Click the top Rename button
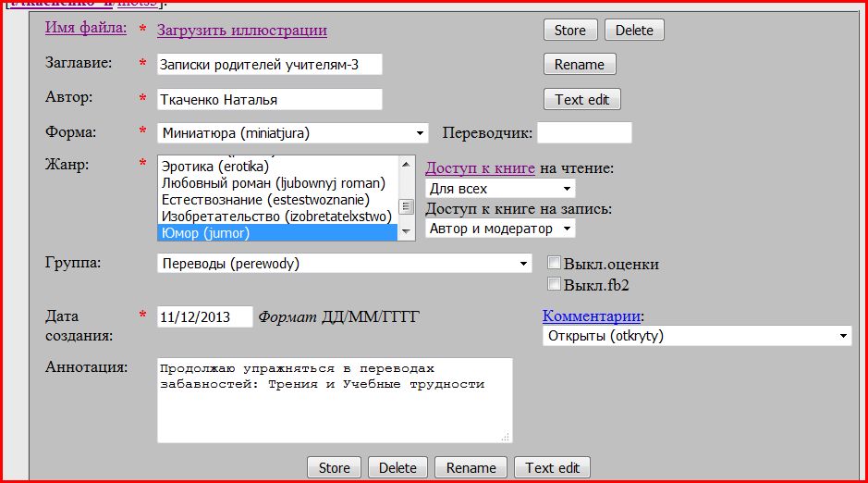The width and height of the screenshot is (868, 483). (x=579, y=65)
